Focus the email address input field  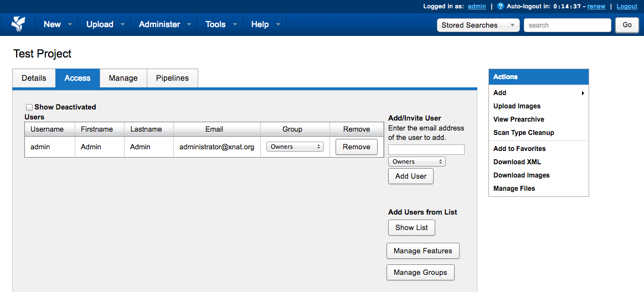tap(426, 150)
